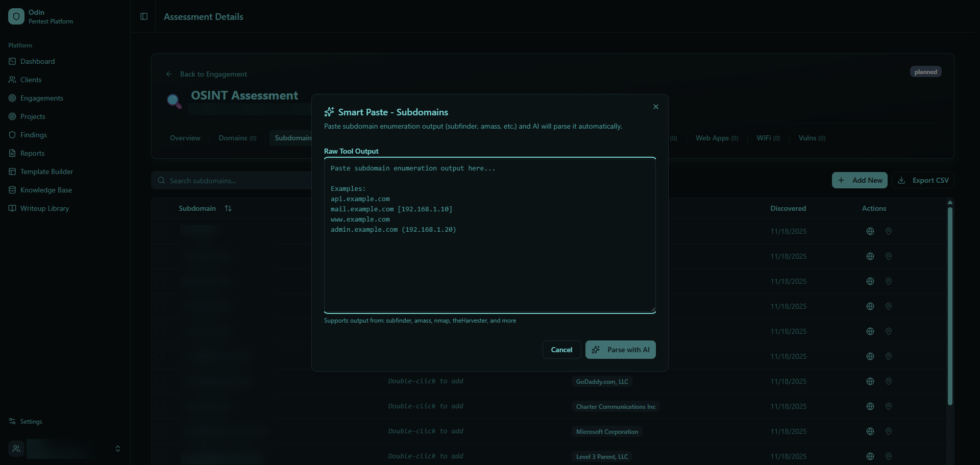Open the Dashboard from the sidebar

coord(37,61)
